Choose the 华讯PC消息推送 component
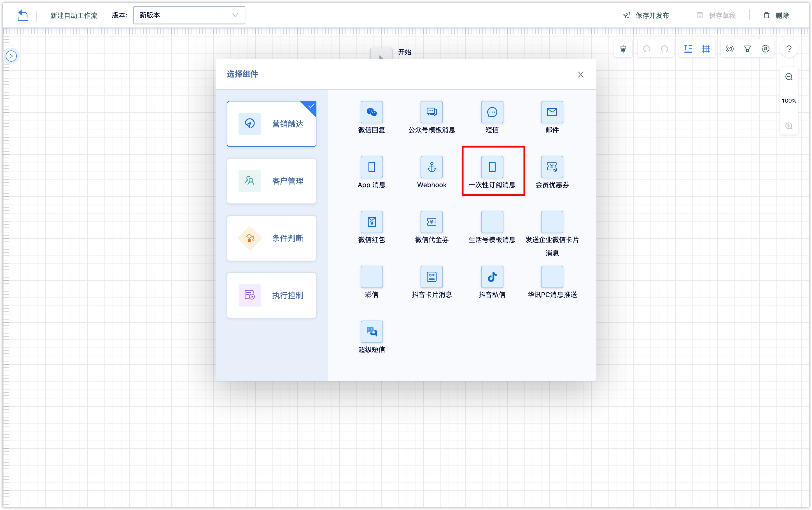Screen dimensions: 812x510 point(552,282)
